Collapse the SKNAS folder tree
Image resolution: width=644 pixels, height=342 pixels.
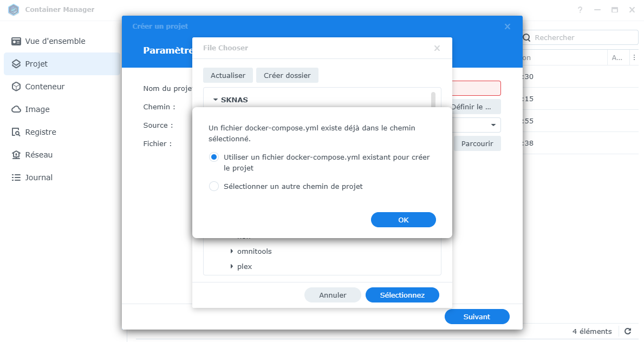[216, 100]
